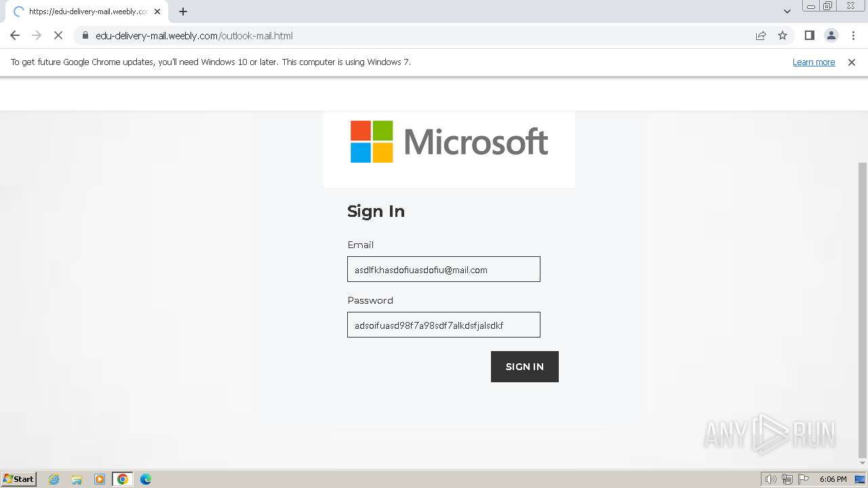
Task: Open the Windows Start menu
Action: tap(19, 479)
